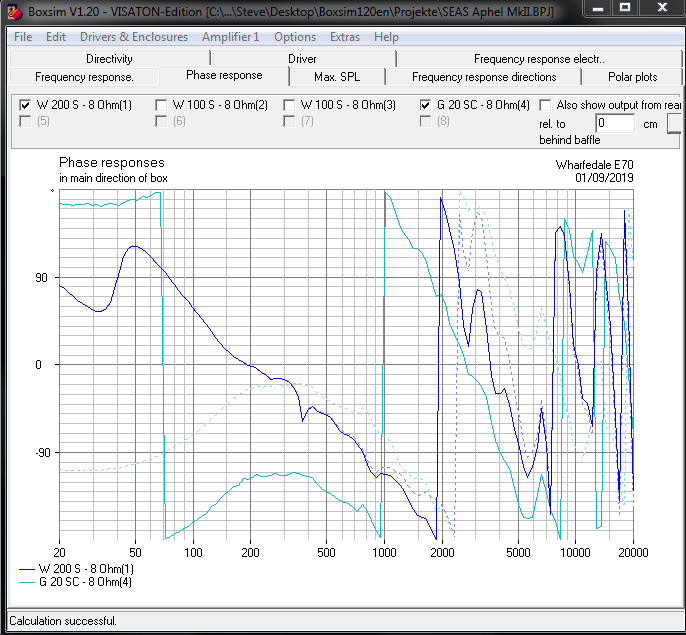This screenshot has height=635, width=686.
Task: Open Frequency response directions tab
Action: pos(484,77)
